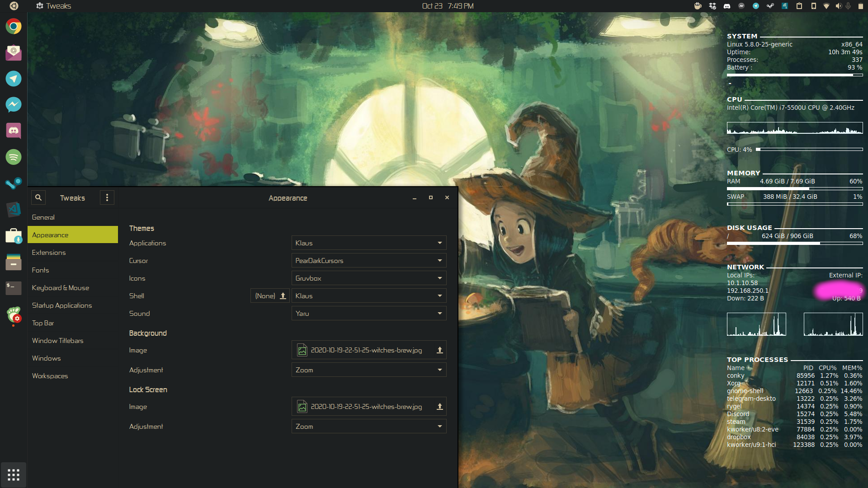Open Fonts settings in sidebar
The image size is (868, 488).
pyautogui.click(x=73, y=270)
